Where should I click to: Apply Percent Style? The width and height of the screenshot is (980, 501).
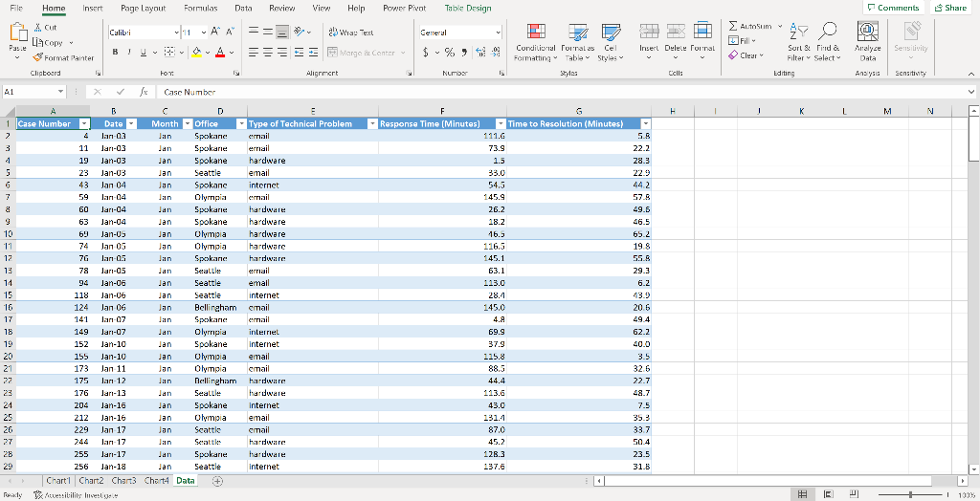450,53
